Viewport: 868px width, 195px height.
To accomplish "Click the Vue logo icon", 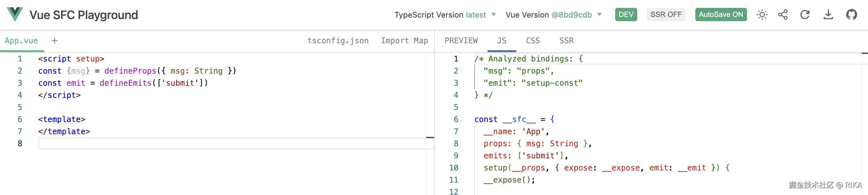I will point(15,14).
